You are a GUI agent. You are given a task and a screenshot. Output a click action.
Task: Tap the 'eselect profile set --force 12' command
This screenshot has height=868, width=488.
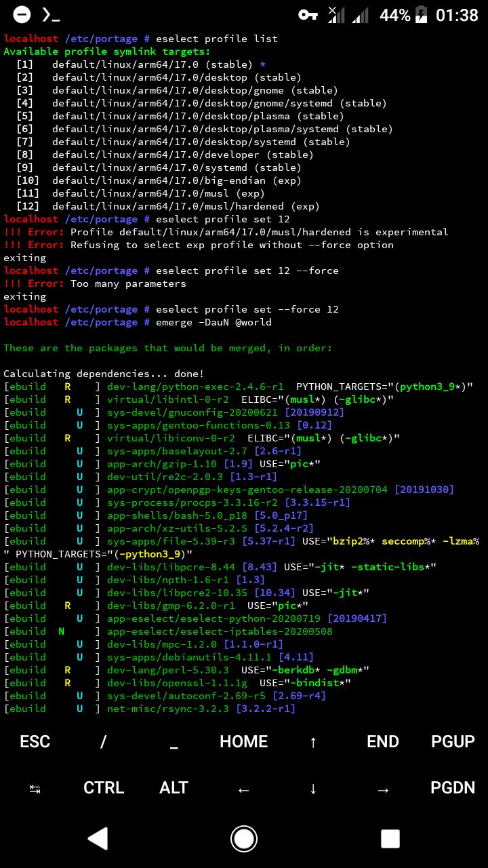247,309
